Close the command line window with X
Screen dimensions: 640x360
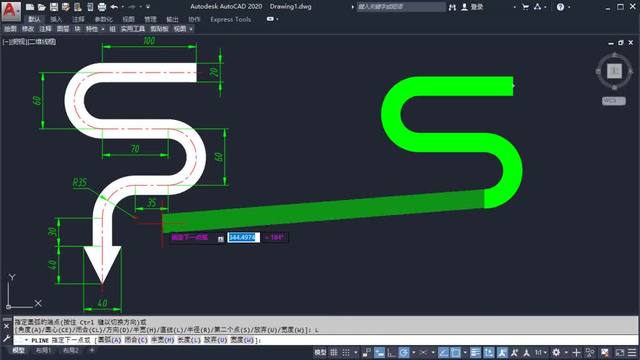coord(7,326)
